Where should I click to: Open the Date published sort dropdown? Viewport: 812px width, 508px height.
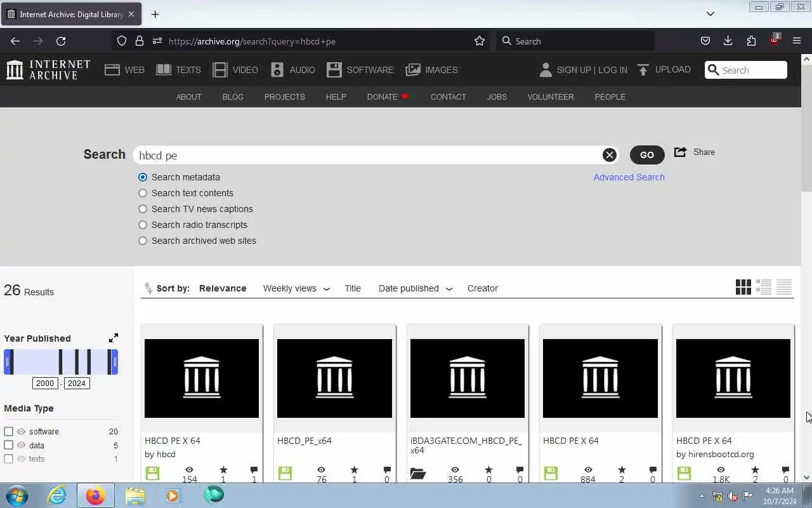tap(416, 288)
